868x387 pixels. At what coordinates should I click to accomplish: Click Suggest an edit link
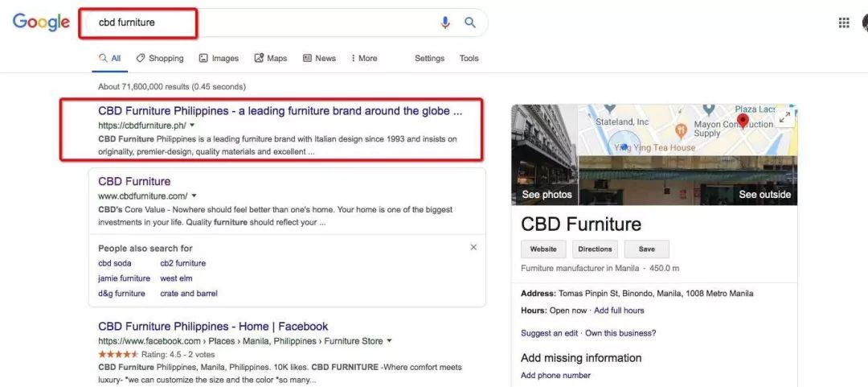[550, 333]
